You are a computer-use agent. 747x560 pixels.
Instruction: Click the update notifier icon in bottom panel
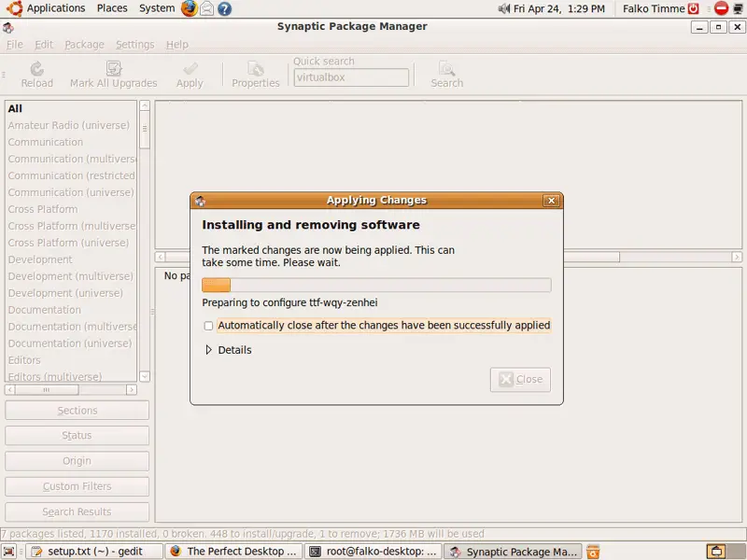[593, 552]
